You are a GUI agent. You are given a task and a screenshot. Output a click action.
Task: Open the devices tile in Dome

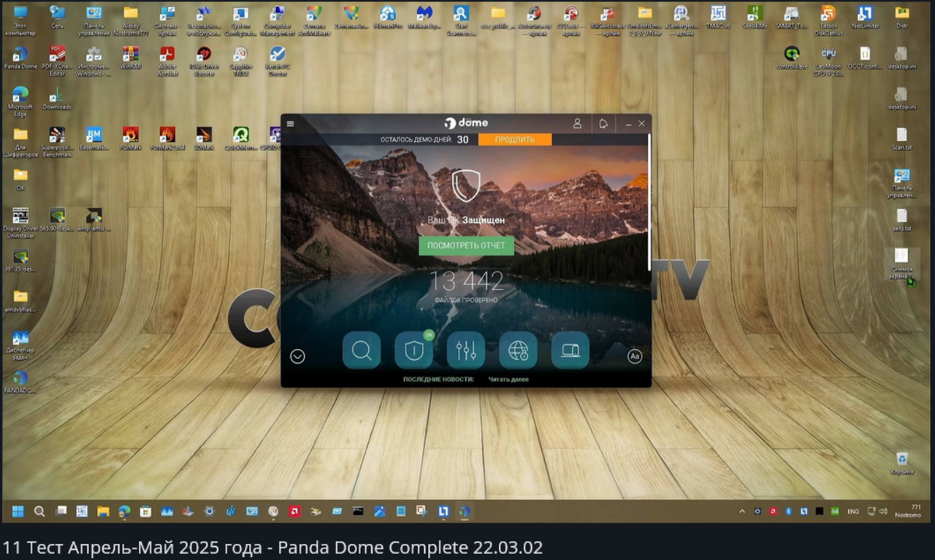(x=570, y=350)
